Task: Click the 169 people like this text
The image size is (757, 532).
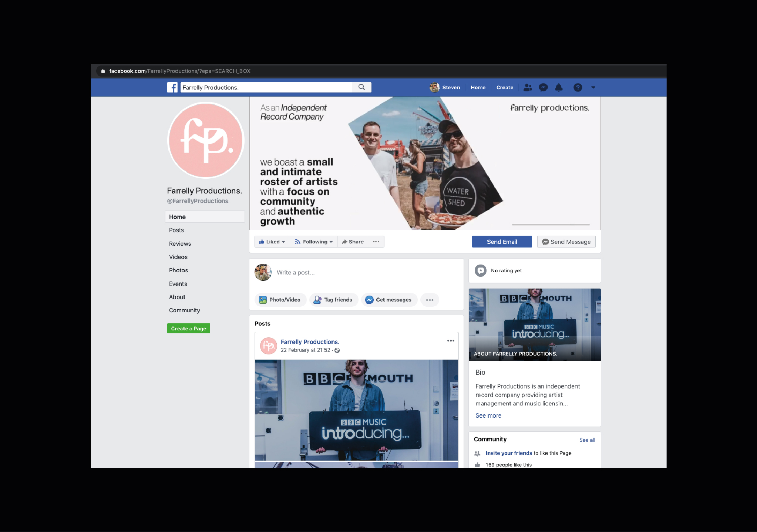Action: point(508,465)
